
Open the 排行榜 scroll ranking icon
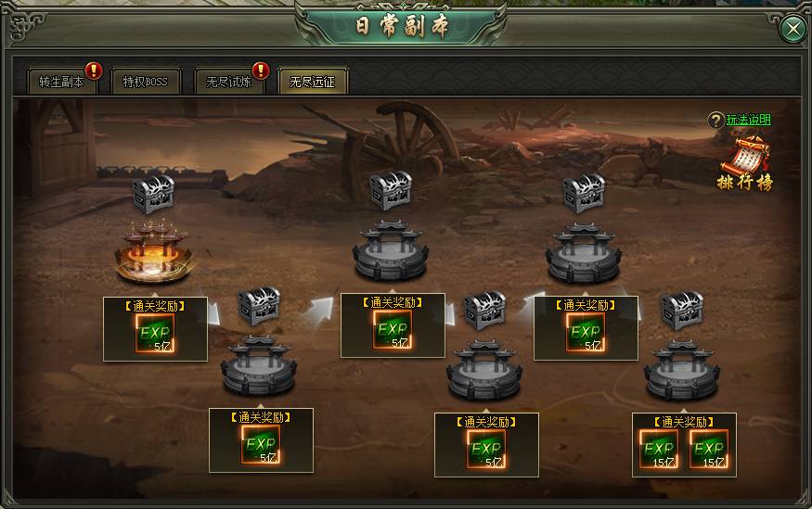tap(745, 163)
